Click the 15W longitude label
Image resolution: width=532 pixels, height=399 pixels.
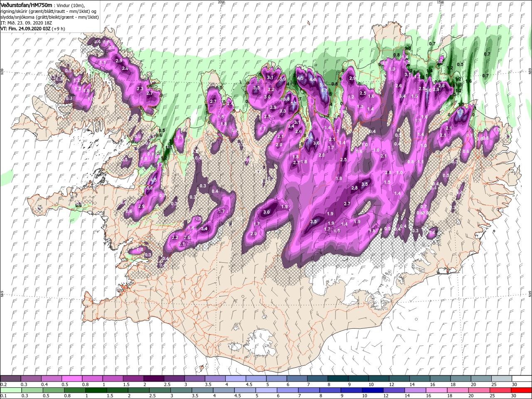click(440, 2)
